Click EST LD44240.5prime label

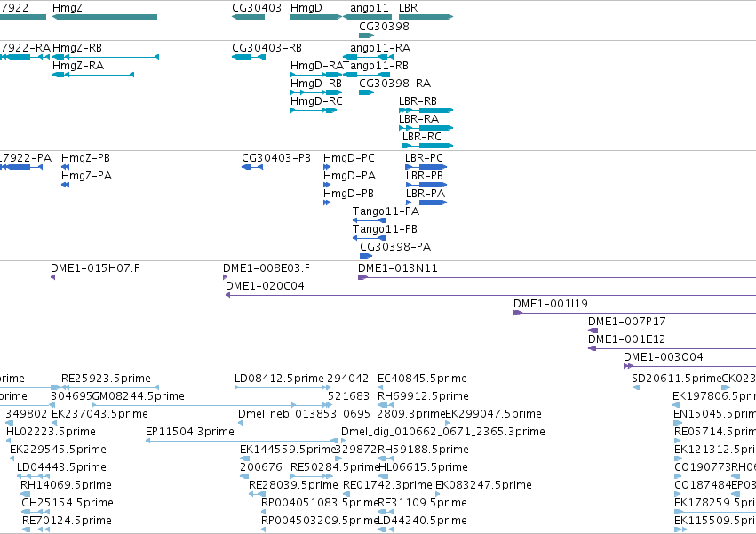click(x=422, y=521)
